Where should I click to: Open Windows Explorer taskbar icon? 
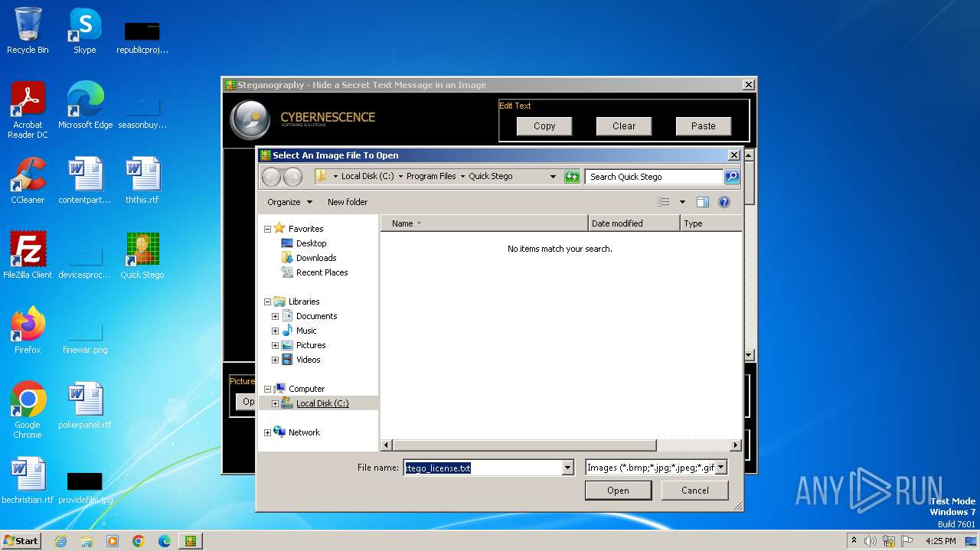point(87,541)
